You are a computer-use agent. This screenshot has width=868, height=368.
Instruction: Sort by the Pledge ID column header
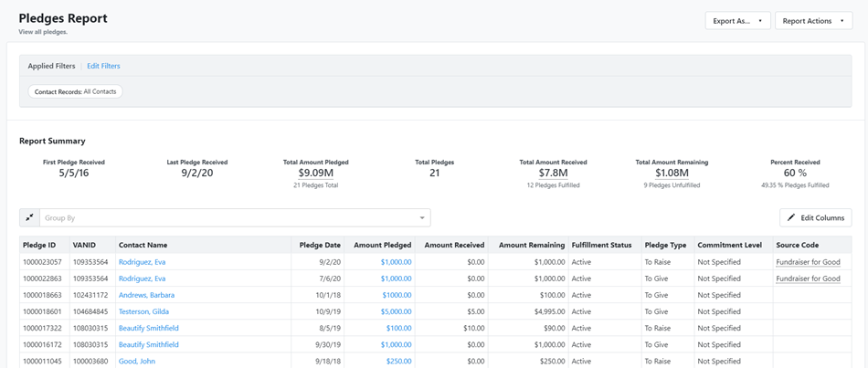click(39, 245)
